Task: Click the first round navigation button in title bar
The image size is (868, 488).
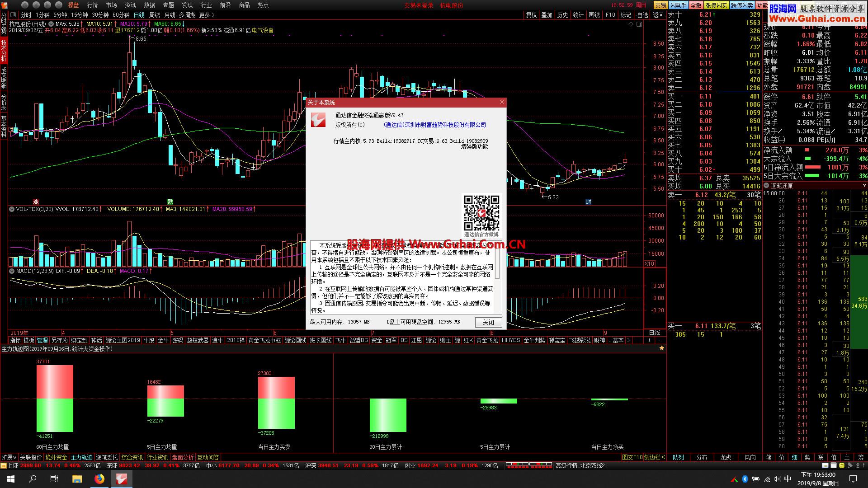Action: (25, 5)
